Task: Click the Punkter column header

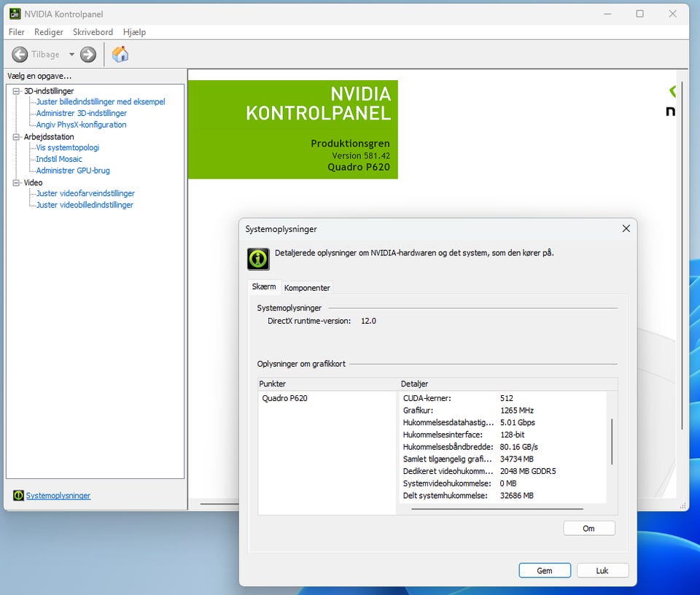Action: pos(328,384)
